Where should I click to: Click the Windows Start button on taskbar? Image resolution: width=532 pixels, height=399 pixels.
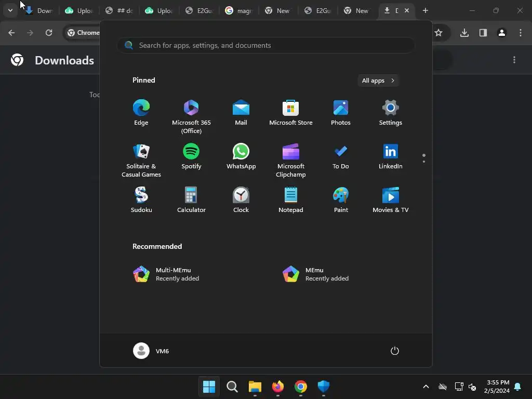[x=209, y=387]
